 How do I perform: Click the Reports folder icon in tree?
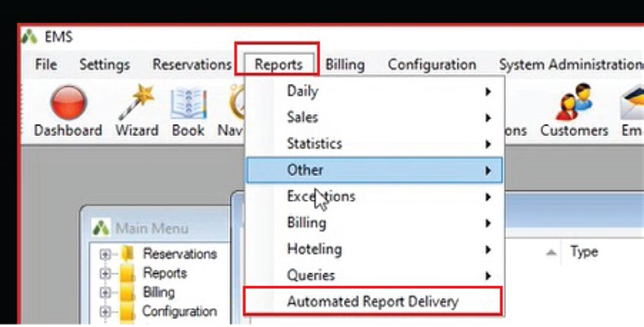127,273
